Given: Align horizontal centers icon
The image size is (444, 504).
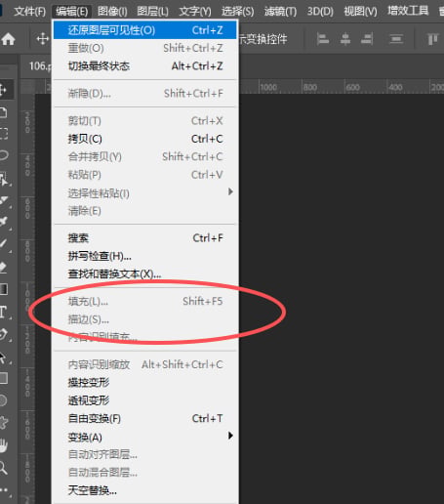Looking at the screenshot, I should [345, 39].
